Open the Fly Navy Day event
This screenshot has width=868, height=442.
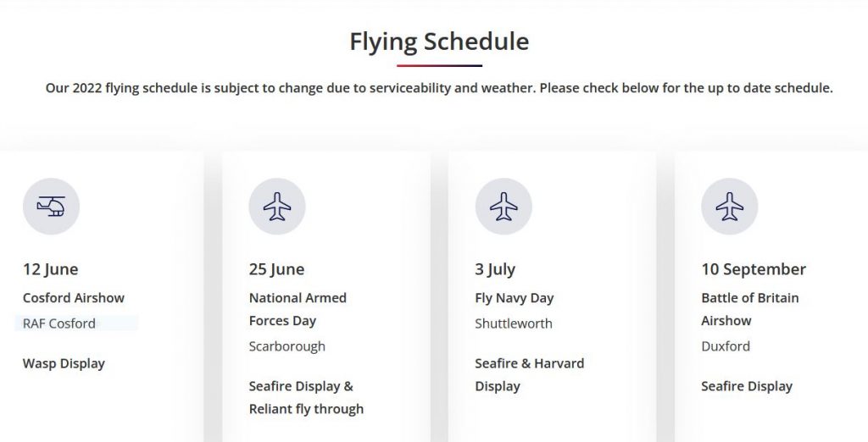tap(515, 297)
